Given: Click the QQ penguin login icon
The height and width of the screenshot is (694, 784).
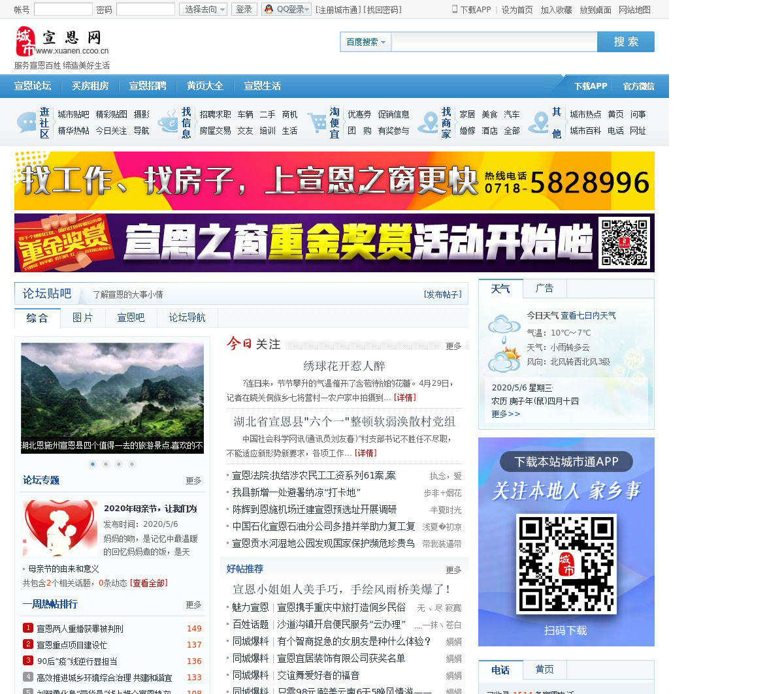Looking at the screenshot, I should [x=269, y=9].
